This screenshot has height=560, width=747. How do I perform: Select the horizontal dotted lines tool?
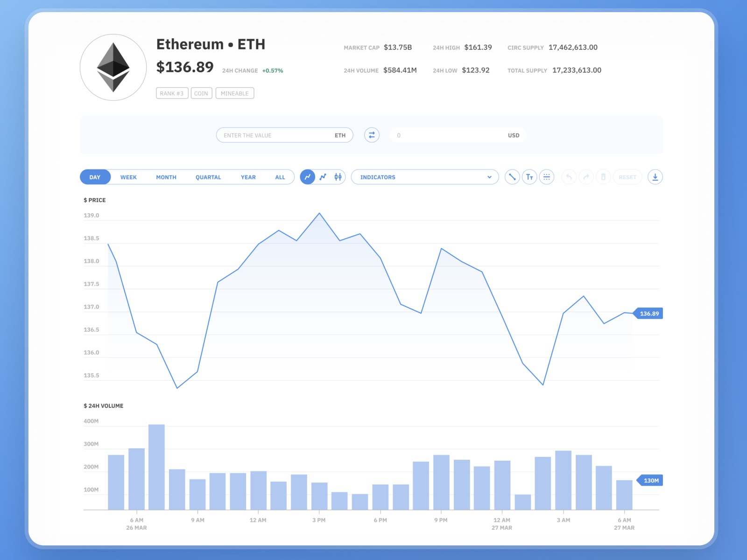547,177
